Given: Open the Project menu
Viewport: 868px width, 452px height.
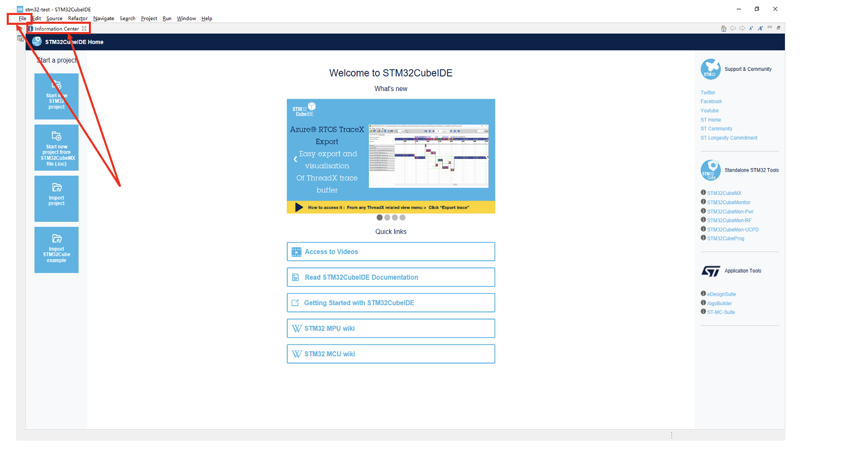Looking at the screenshot, I should pyautogui.click(x=149, y=19).
